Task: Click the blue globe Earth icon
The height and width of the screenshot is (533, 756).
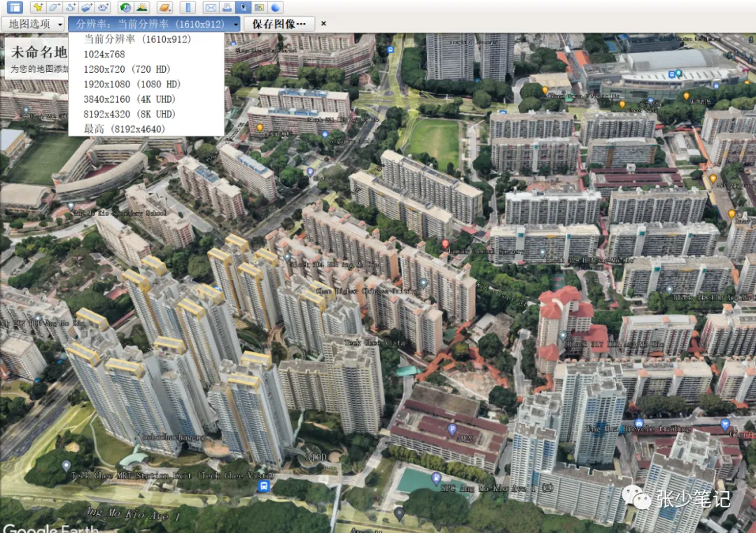Action: (275, 7)
